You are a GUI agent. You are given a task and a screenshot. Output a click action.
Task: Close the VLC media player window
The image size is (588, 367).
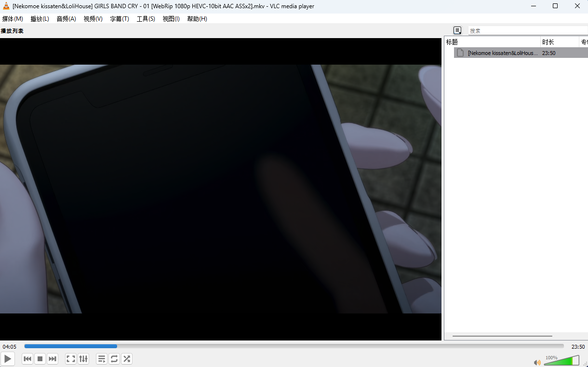click(x=577, y=6)
